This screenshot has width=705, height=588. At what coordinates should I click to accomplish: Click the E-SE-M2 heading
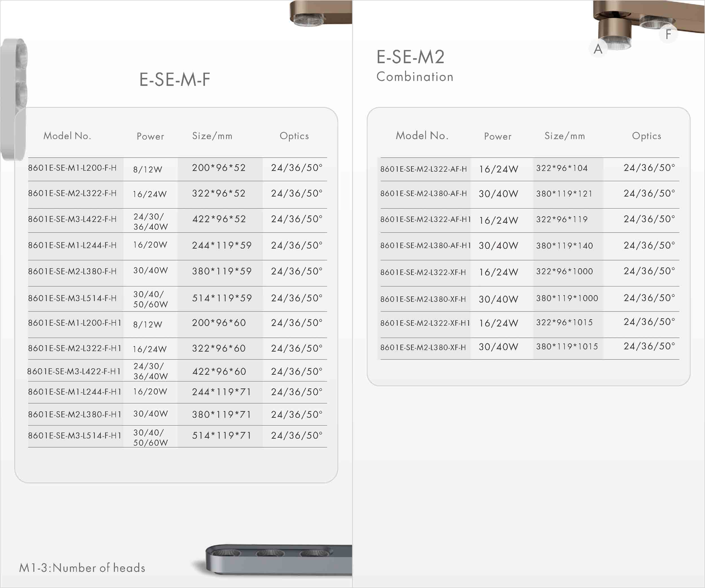(410, 57)
